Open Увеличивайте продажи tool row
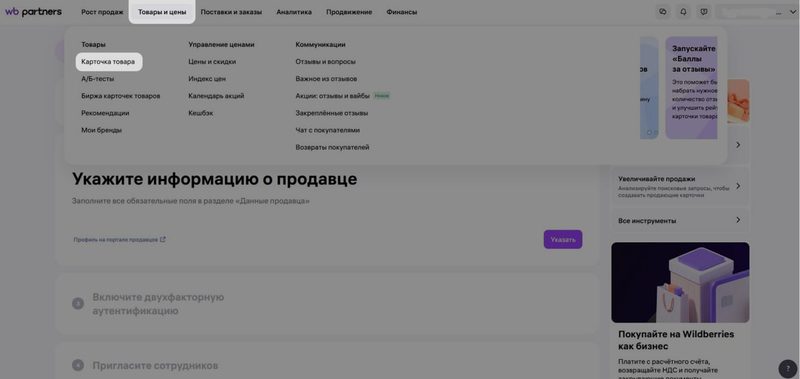This screenshot has height=379, width=800. click(x=680, y=186)
